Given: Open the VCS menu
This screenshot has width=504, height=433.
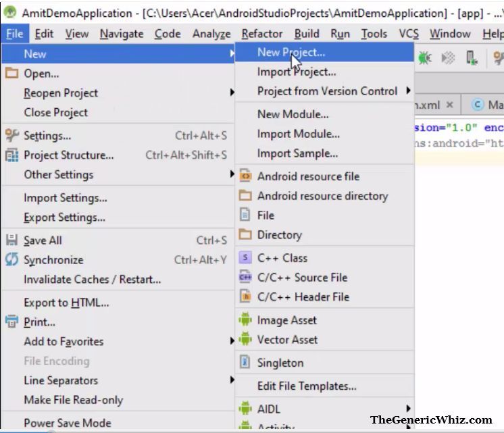Looking at the screenshot, I should (409, 34).
